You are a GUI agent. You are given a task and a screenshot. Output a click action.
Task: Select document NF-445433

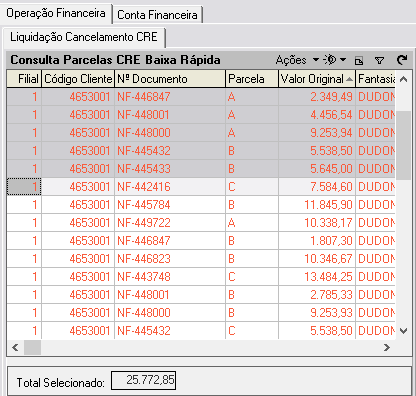[x=201, y=169]
